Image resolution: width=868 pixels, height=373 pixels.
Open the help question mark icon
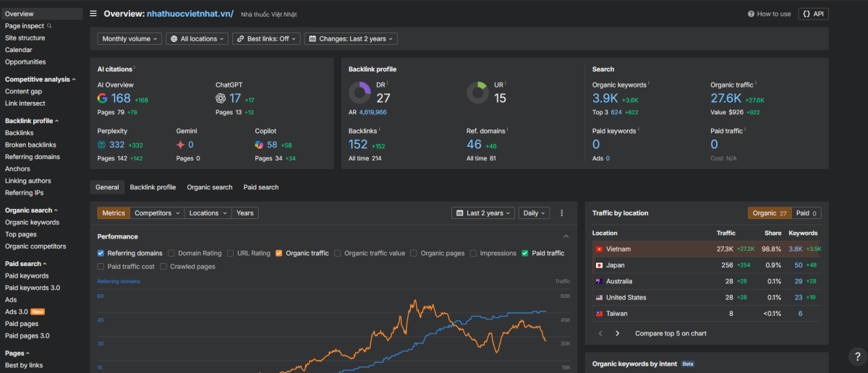pos(856,356)
